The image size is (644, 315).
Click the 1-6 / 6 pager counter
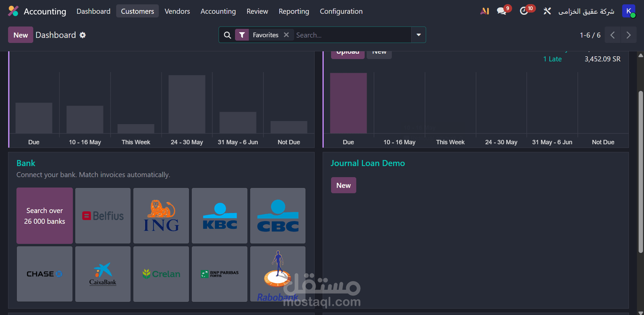590,35
